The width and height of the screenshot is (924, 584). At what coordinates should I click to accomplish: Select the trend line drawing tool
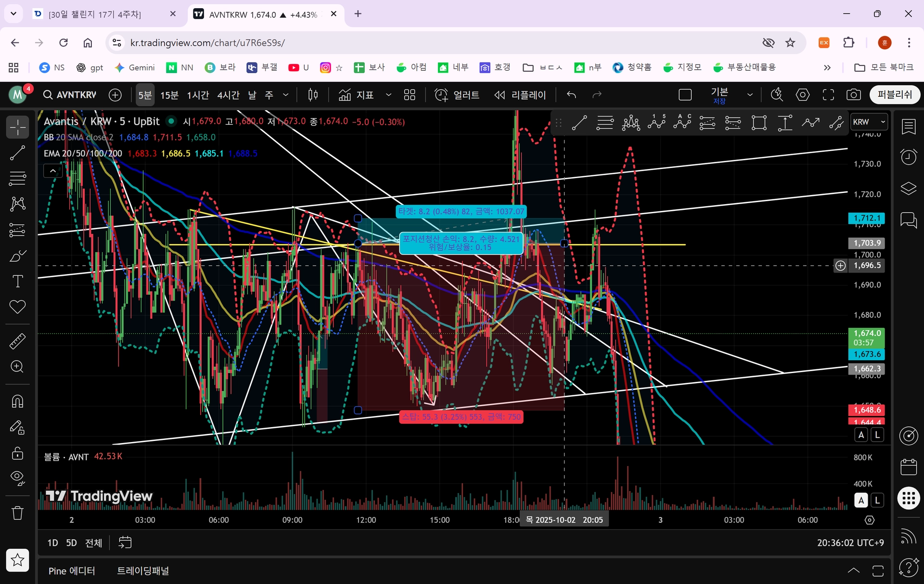(x=17, y=153)
